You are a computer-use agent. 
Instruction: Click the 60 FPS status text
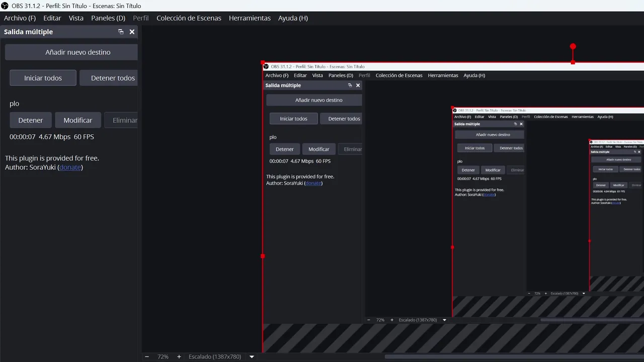[x=84, y=137]
